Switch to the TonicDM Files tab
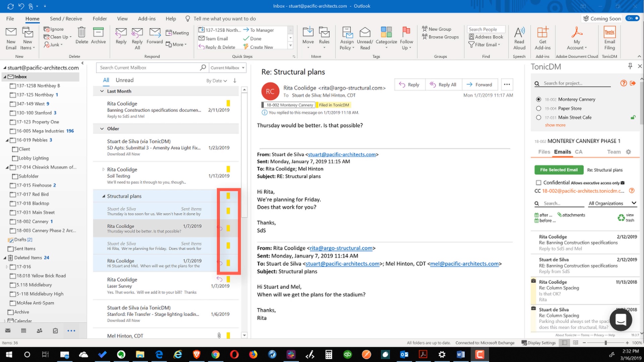This screenshot has height=362, width=644. 544,152
